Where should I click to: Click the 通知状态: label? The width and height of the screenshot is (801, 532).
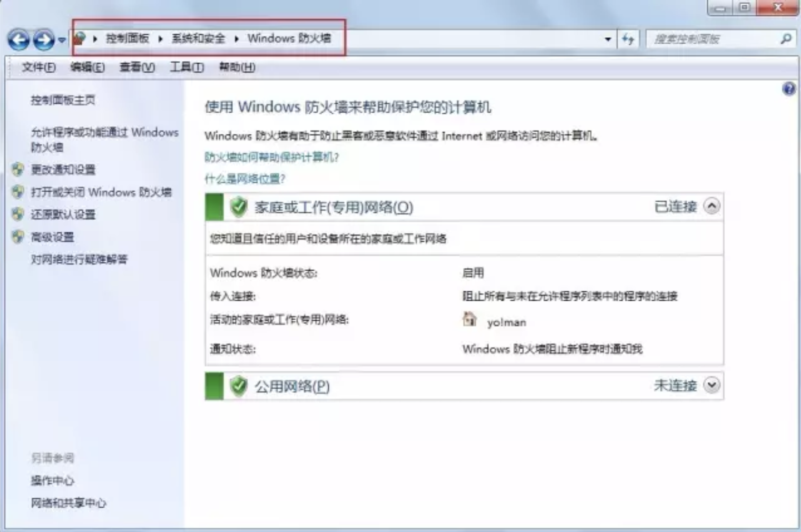tap(232, 349)
